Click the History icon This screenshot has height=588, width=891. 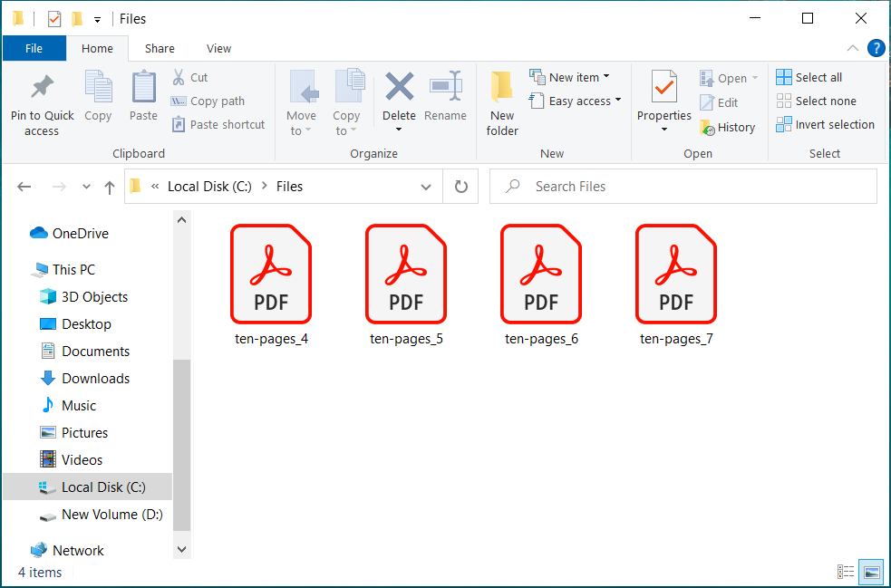[x=708, y=128]
